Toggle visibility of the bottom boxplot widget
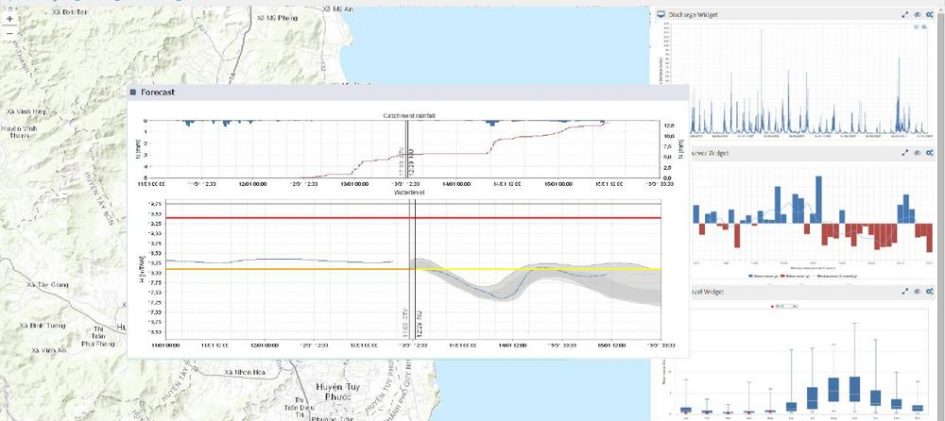 [x=917, y=292]
